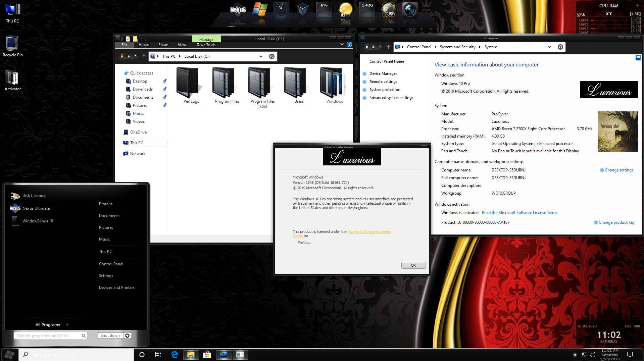Select OneDrive in the navigation pane

click(x=138, y=132)
